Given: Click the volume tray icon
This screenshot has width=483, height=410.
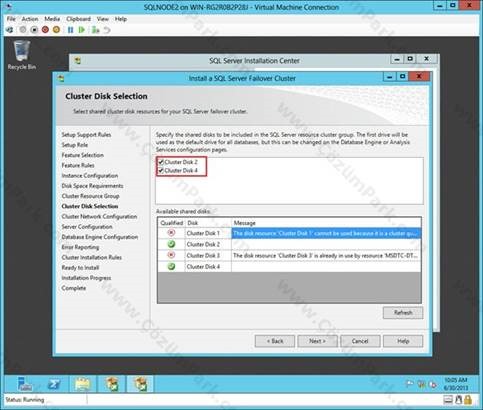Looking at the screenshot, I should (x=433, y=384).
